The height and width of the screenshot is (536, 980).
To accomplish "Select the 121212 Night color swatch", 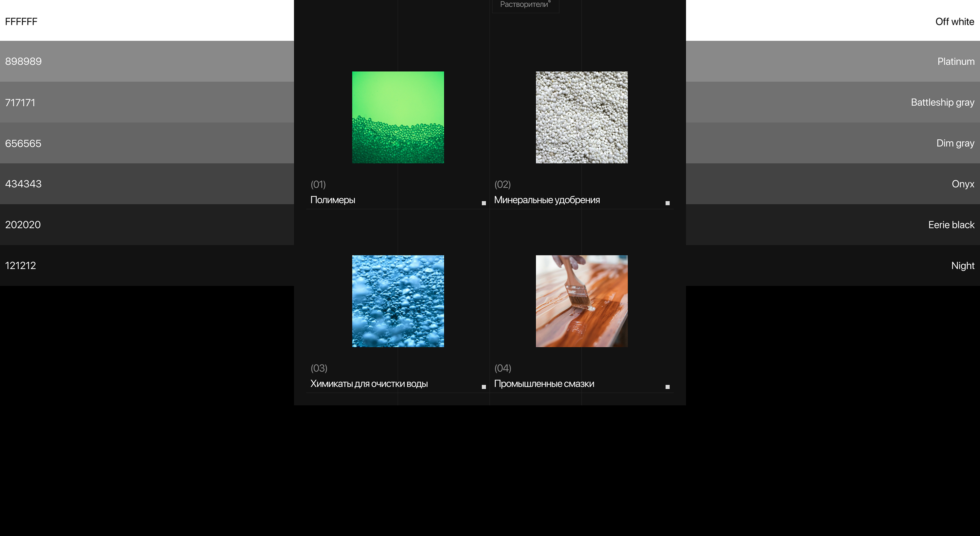I will (x=490, y=265).
